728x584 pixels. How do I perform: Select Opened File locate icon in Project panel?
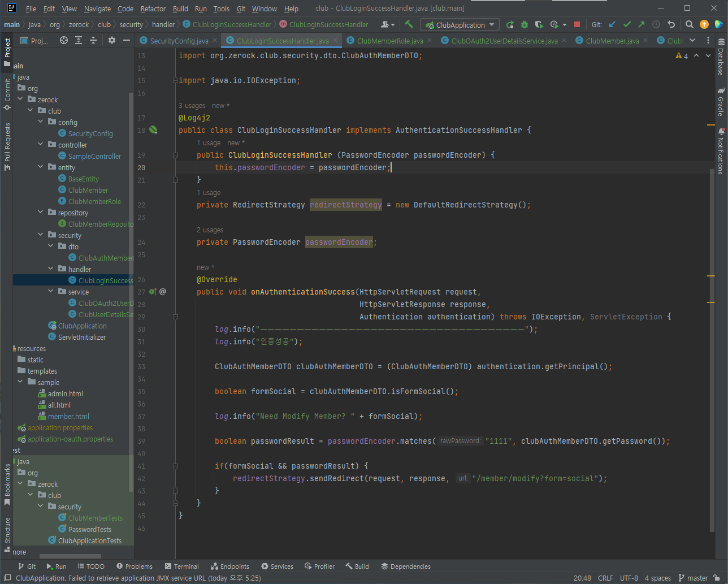pos(64,41)
